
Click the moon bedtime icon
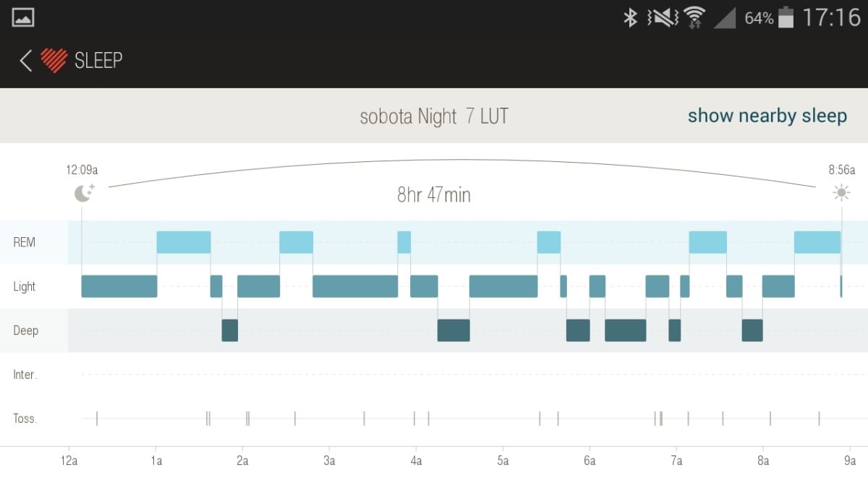84,193
